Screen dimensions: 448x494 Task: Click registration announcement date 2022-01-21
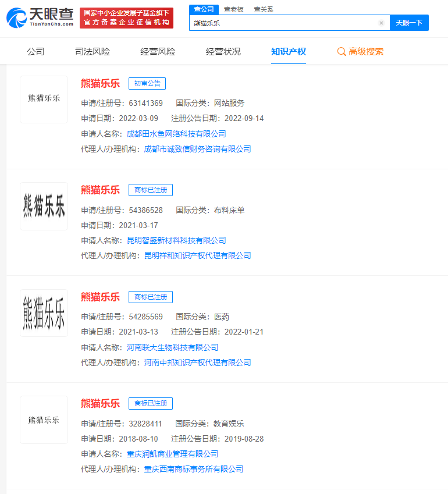tap(244, 332)
